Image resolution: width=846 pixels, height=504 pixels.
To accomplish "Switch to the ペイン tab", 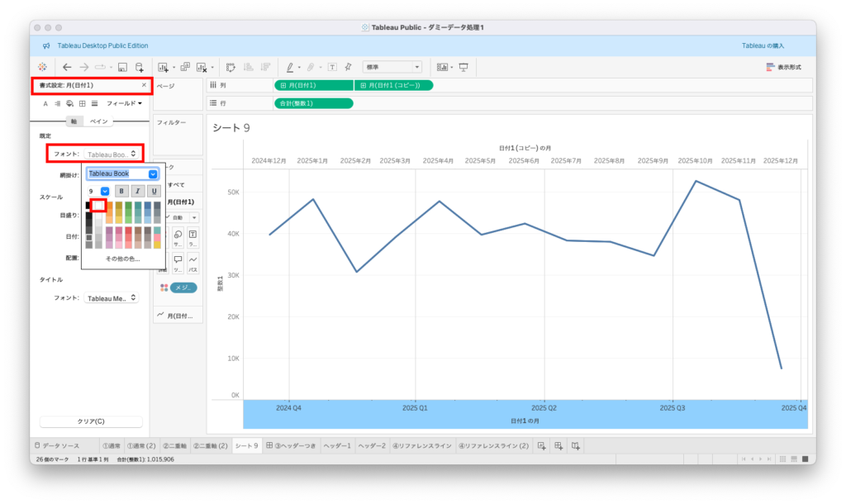I will click(x=98, y=121).
